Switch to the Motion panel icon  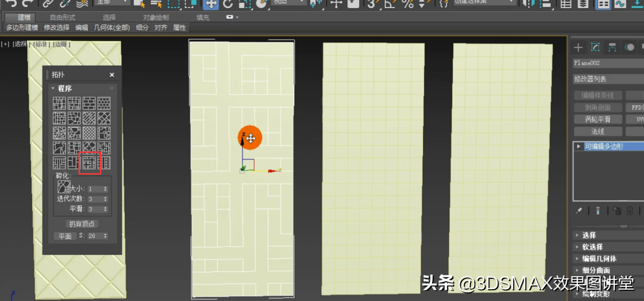click(629, 47)
